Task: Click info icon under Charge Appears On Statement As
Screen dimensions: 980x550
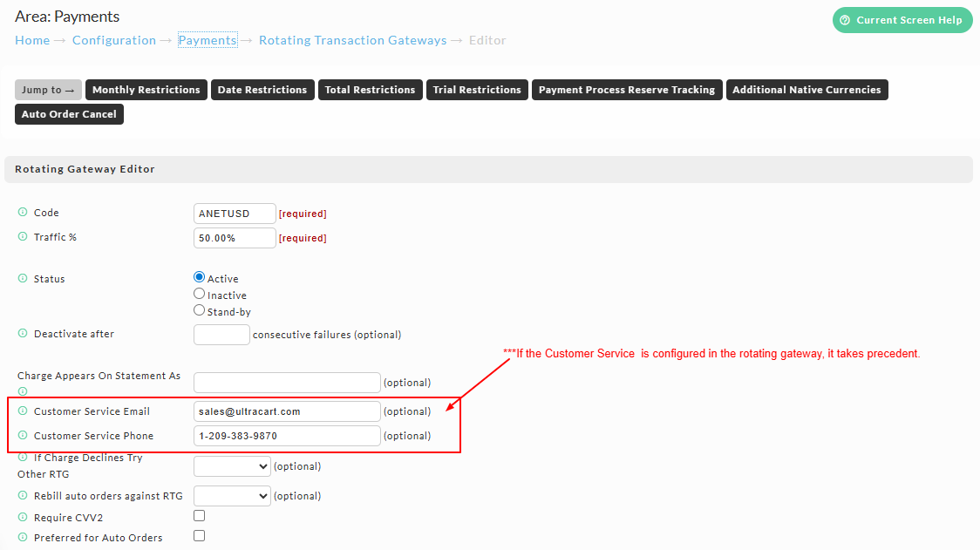Action: tap(23, 391)
